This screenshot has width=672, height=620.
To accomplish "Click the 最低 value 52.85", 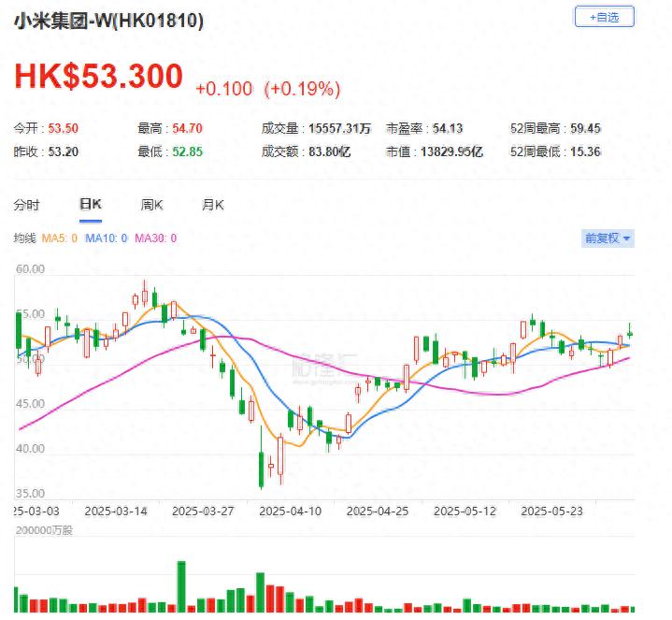I will [187, 151].
